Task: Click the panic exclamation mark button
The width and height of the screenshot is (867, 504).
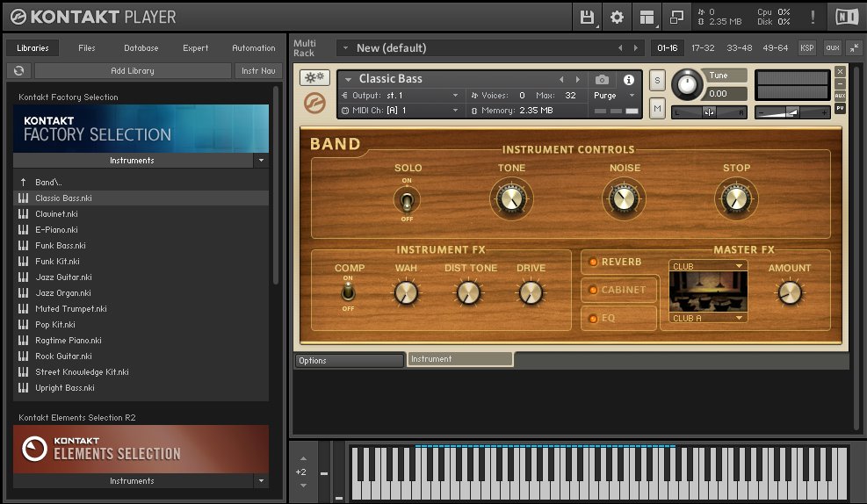Action: [x=813, y=18]
